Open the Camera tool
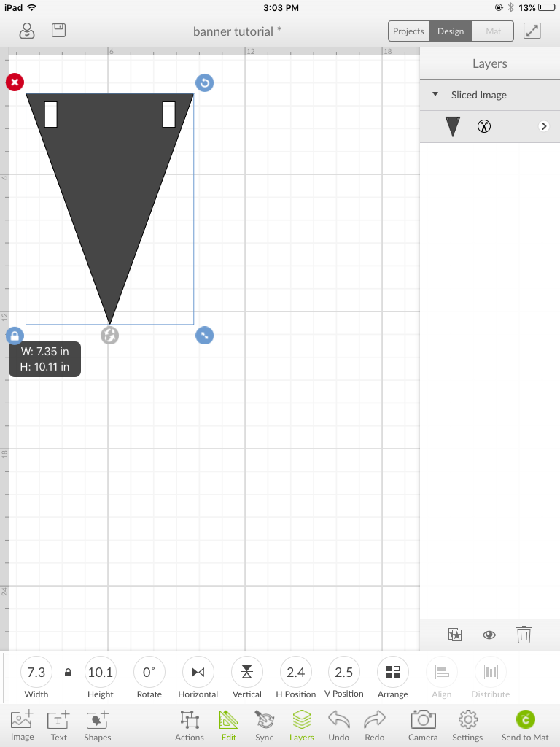The height and width of the screenshot is (747, 560). pos(423,725)
